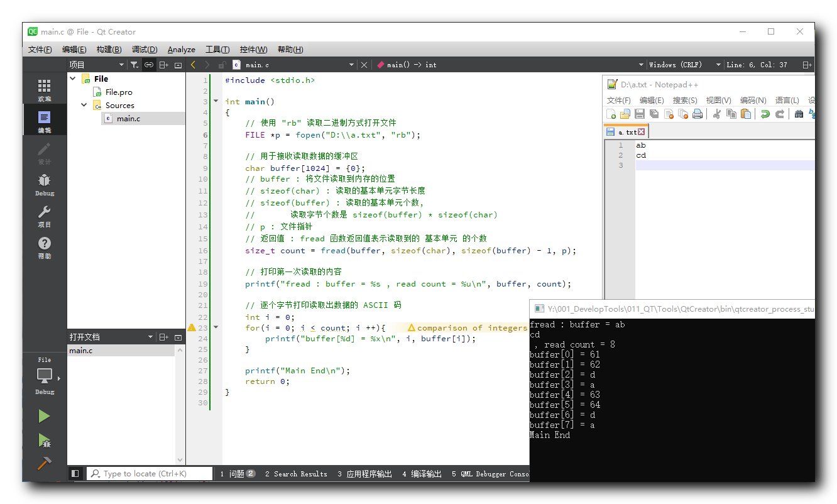Select main.c in open documents list

(x=121, y=351)
